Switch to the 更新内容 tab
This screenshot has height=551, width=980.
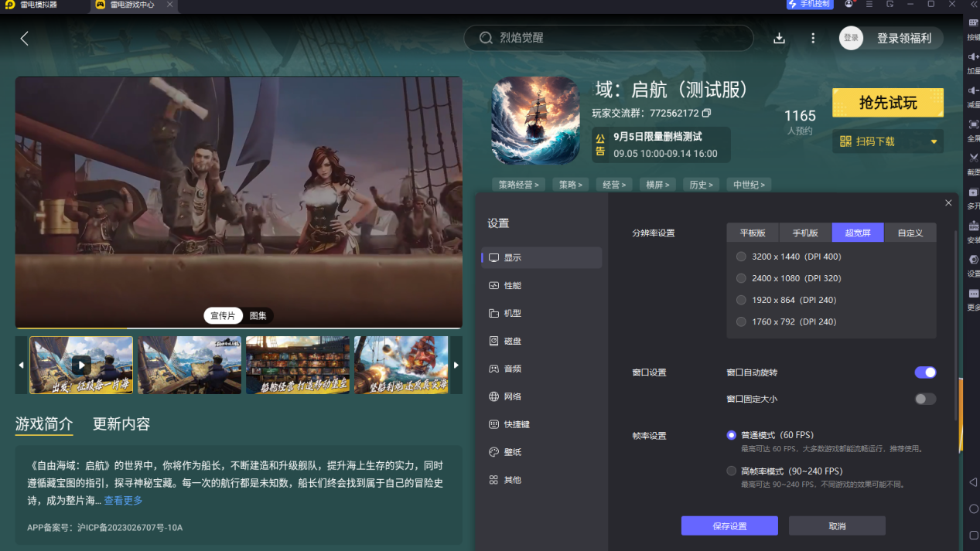121,424
